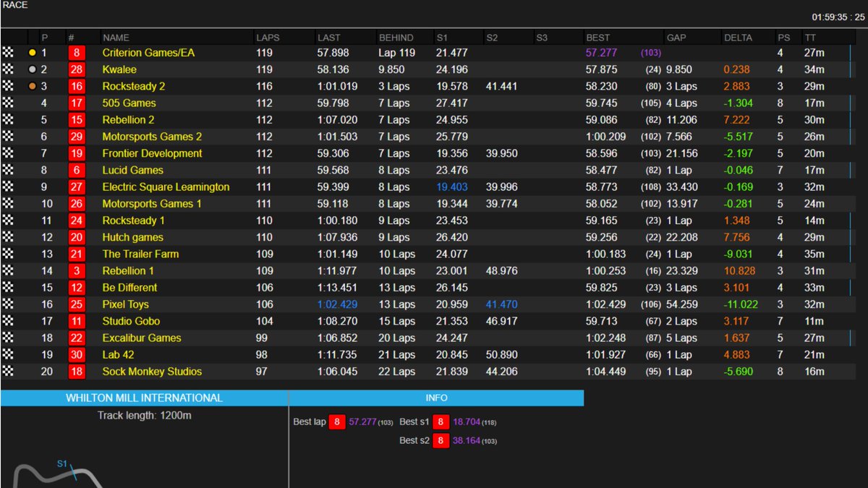
Task: Select the team name Criterion Games/EA
Action: pyautogui.click(x=148, y=53)
